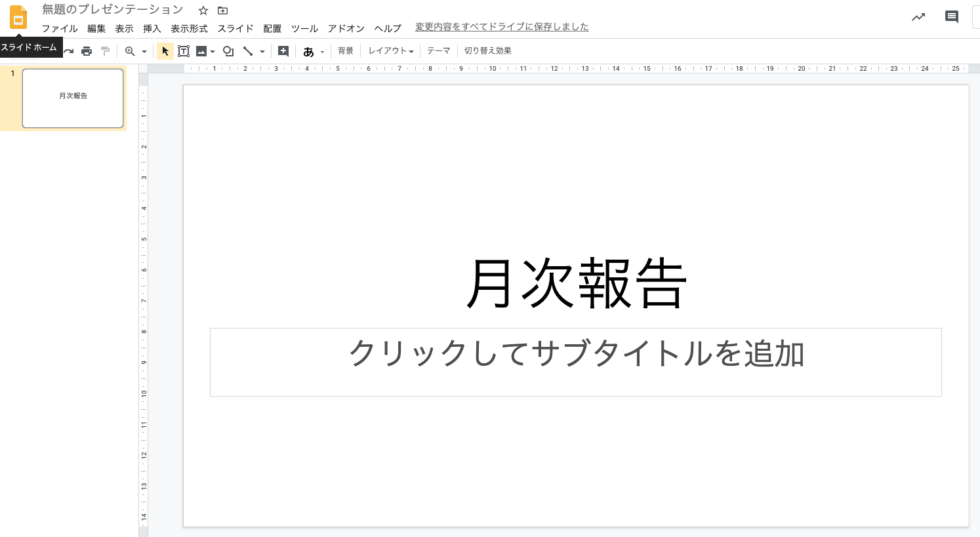Image resolution: width=980 pixels, height=537 pixels.
Task: Click the save status link in menu bar
Action: pos(502,27)
